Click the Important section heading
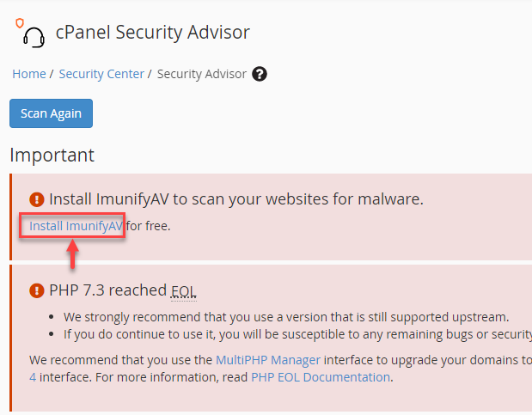 [52, 156]
